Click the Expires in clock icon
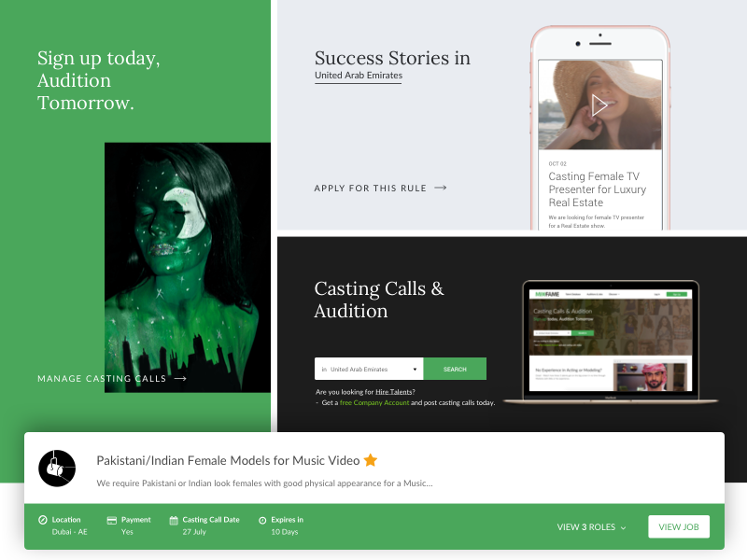Image resolution: width=747 pixels, height=560 pixels. click(x=262, y=521)
